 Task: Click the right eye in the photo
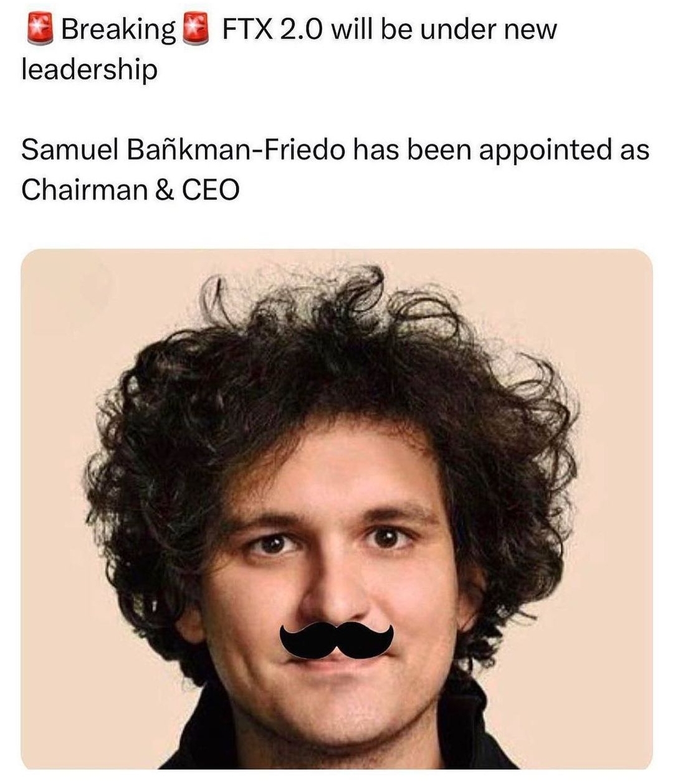coord(388,537)
